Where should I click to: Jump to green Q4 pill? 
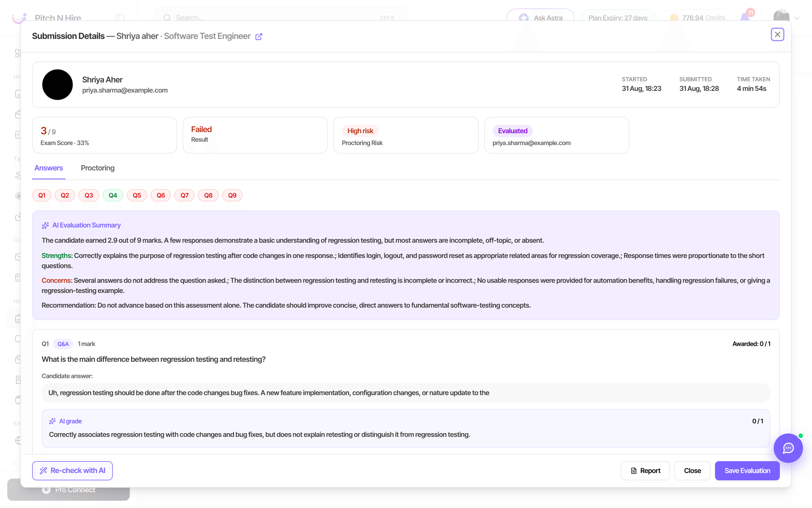113,195
